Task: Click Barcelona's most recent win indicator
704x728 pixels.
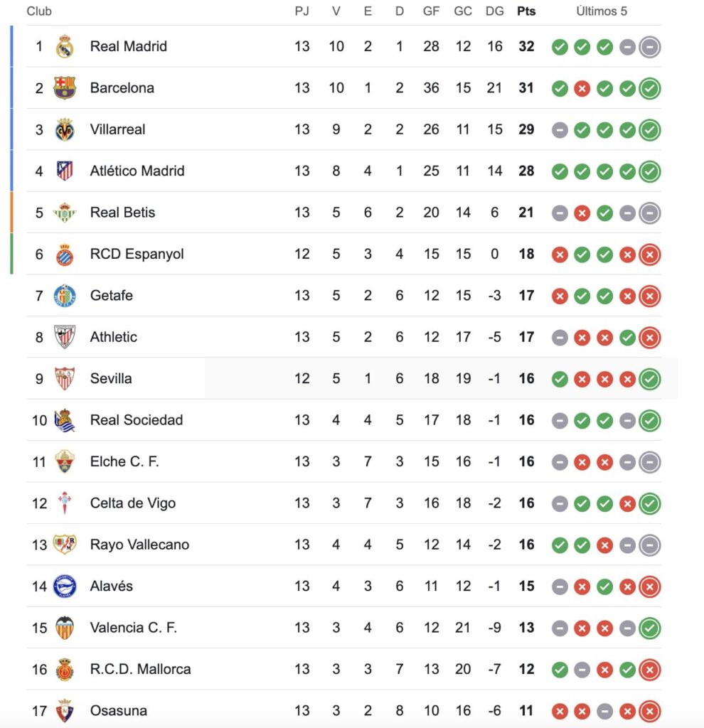Action: pyautogui.click(x=649, y=88)
